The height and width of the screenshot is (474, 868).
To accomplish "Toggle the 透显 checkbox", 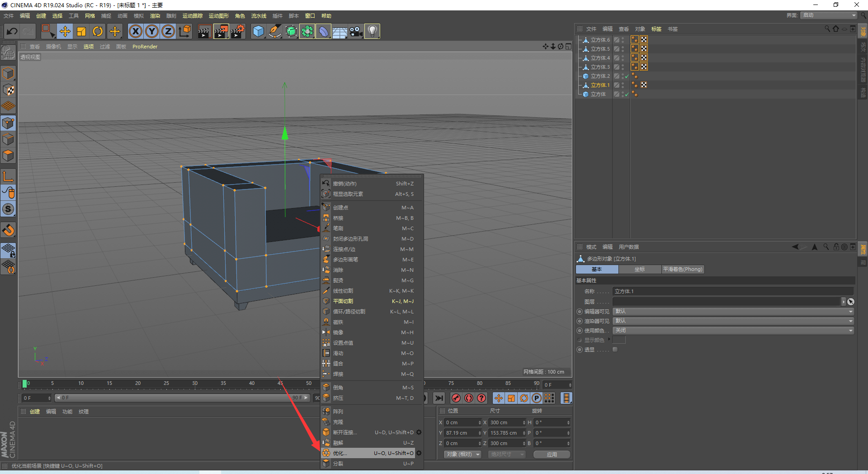I will [615, 350].
